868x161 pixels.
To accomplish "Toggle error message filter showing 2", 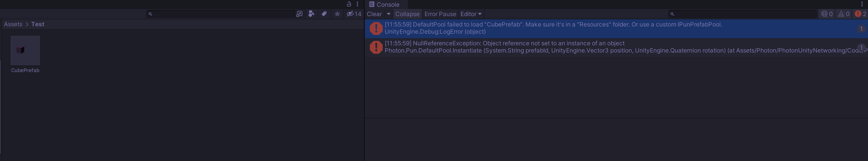I will click(x=860, y=14).
